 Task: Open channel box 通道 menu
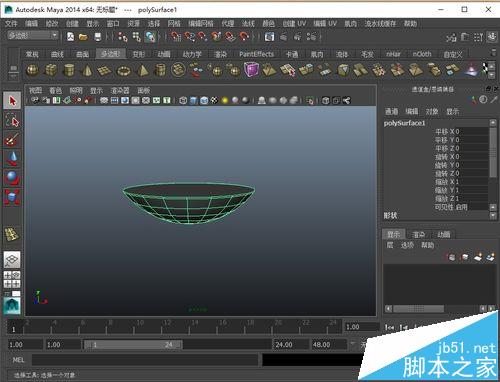coord(392,111)
